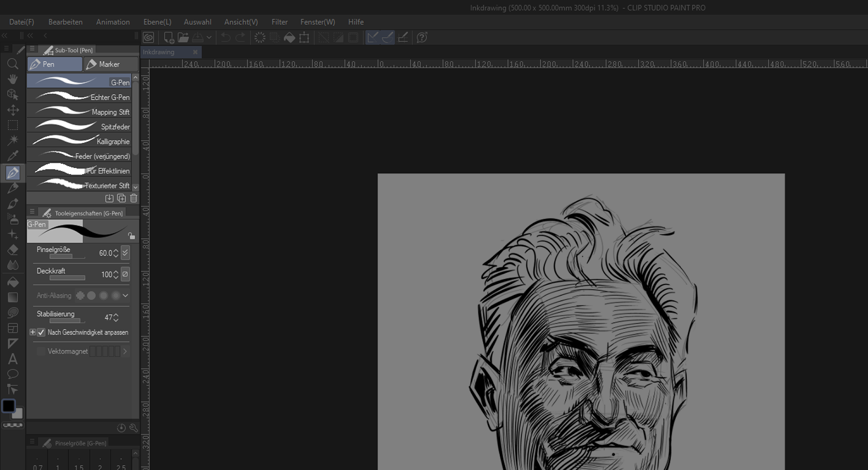Toggle 'Nach Geschwindigkeit anpassen' checkbox
The image size is (868, 470).
click(41, 332)
